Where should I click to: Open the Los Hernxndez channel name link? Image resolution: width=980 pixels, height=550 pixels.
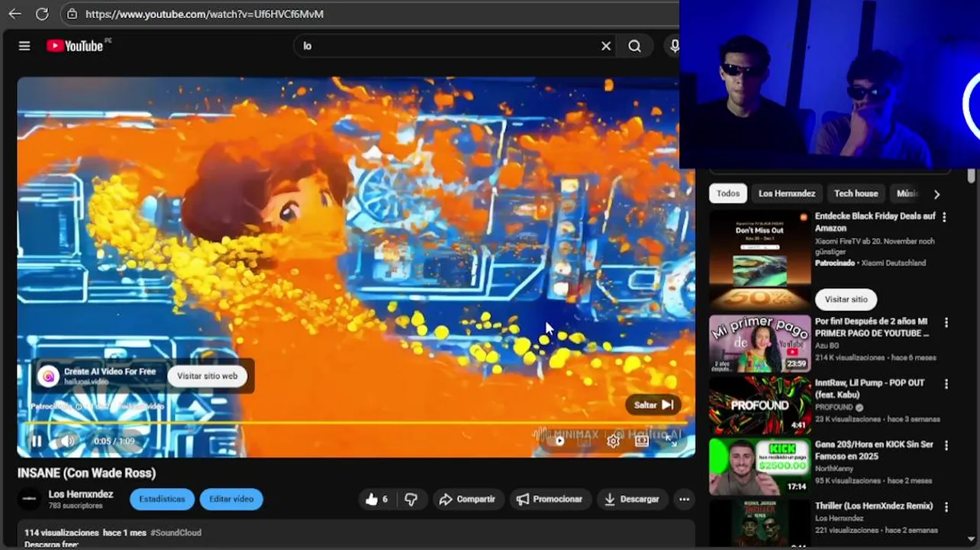point(81,494)
